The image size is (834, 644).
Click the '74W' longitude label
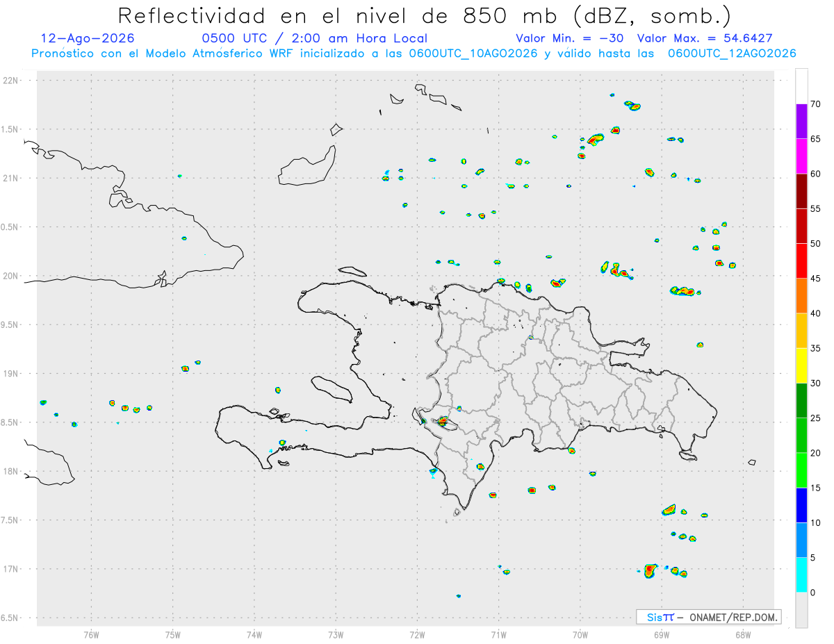tap(254, 634)
